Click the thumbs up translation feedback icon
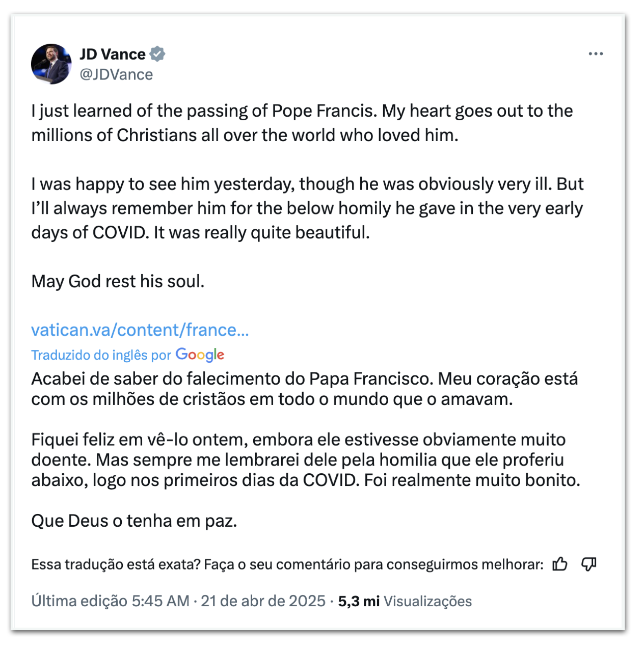The height and width of the screenshot is (649, 644). (x=560, y=564)
